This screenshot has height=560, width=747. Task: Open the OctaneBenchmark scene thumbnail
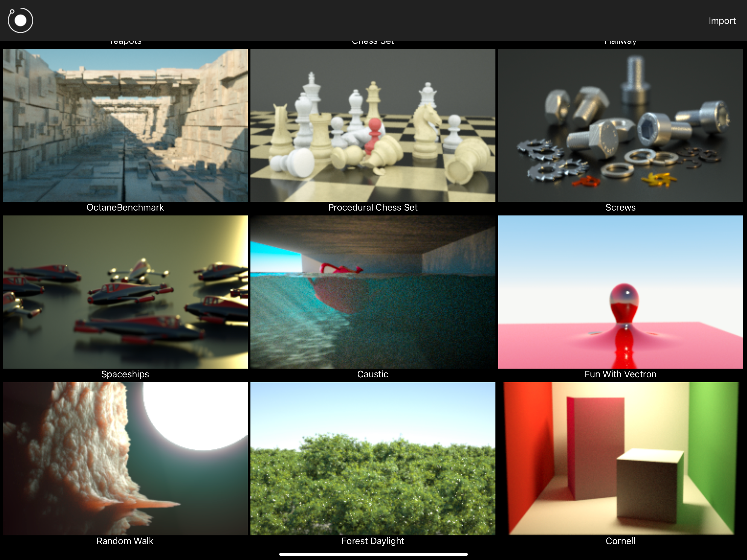click(x=125, y=125)
